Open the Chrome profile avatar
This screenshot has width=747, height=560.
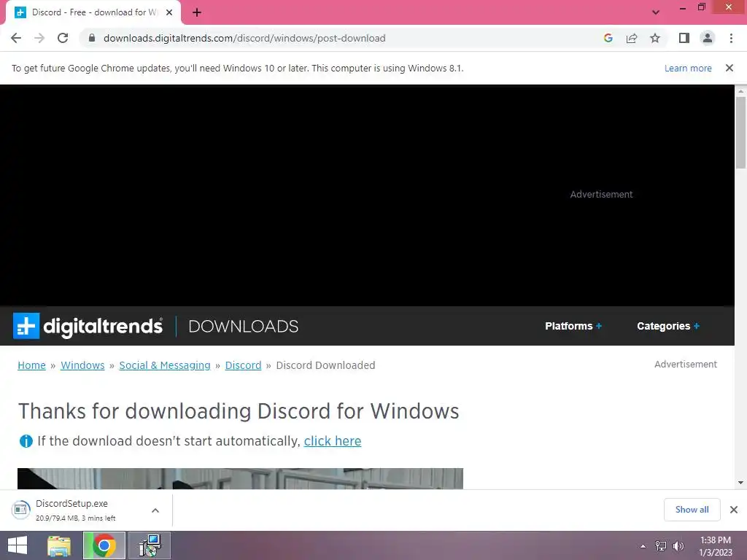coord(708,38)
